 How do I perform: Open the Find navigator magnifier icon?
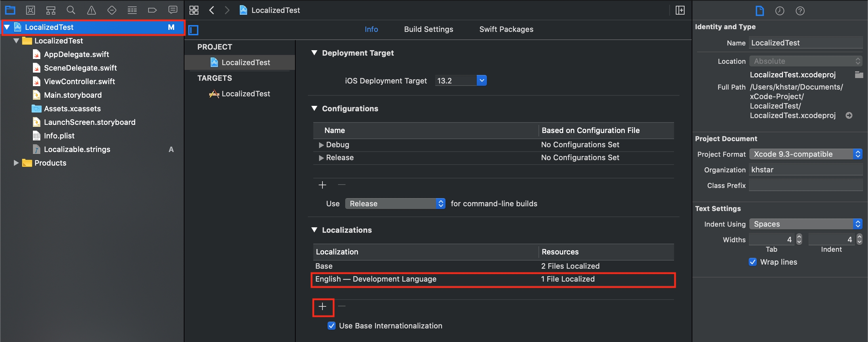(x=71, y=10)
